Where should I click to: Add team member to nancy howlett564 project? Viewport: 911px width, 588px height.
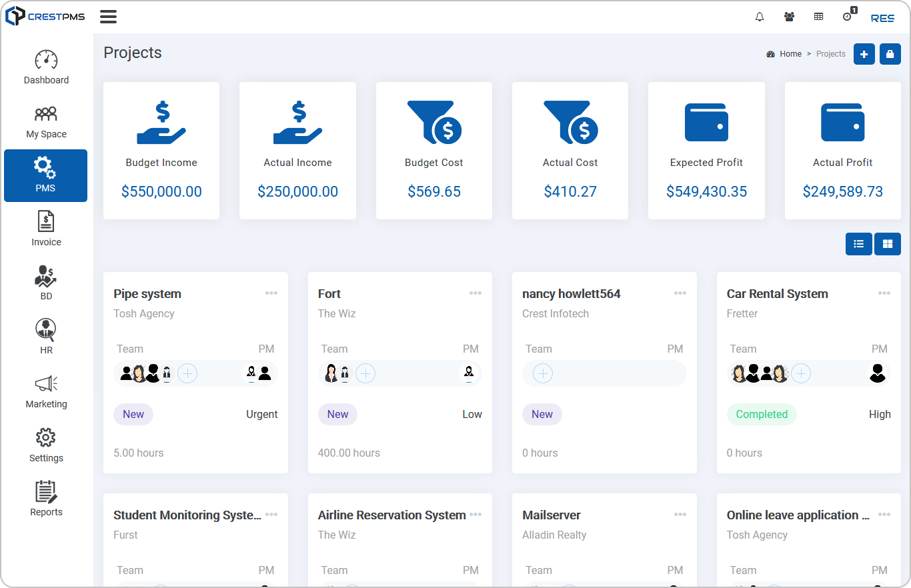coord(543,373)
